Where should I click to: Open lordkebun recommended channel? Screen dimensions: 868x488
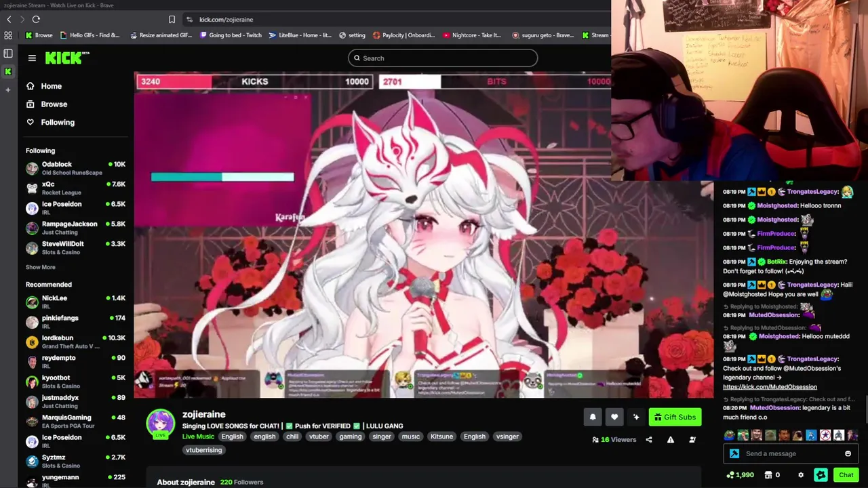(75, 342)
